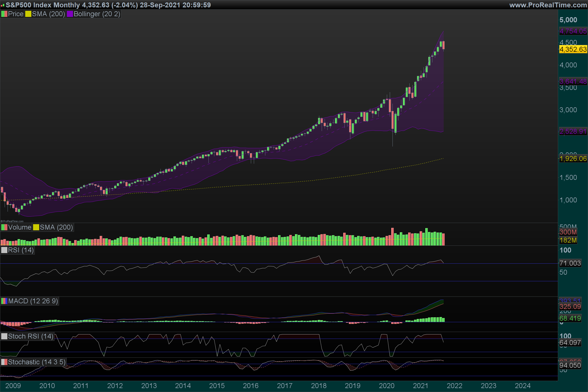Click the RSI (14) legend icon
Image resolution: width=588 pixels, height=392 pixels.
(4, 250)
